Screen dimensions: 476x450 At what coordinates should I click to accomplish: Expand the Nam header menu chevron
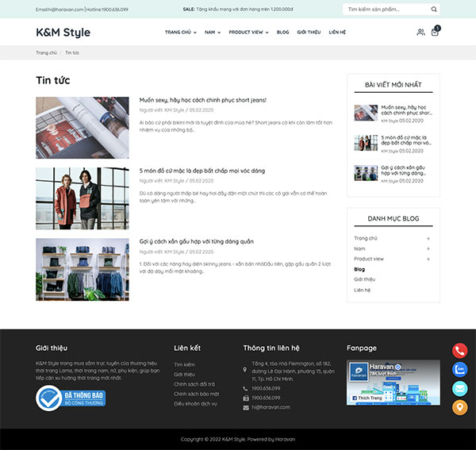click(x=219, y=33)
